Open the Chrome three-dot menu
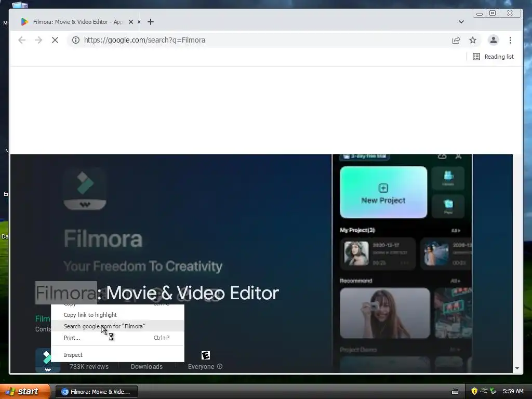The image size is (532, 399). tap(510, 40)
